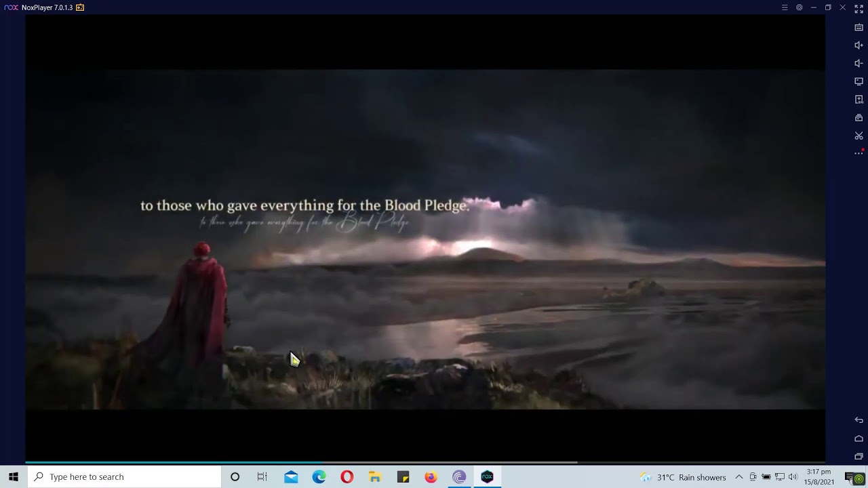Open NoxPlayer system settings gear
This screenshot has width=868, height=488.
800,7
